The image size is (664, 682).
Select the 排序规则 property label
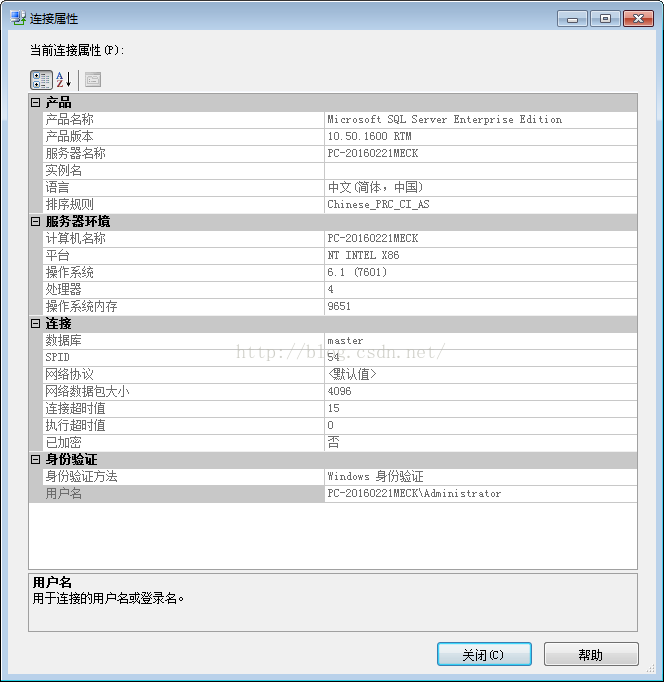click(70, 204)
